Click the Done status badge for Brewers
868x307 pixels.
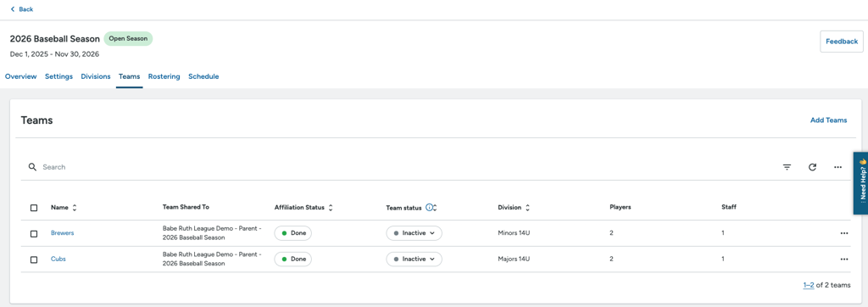(x=293, y=233)
